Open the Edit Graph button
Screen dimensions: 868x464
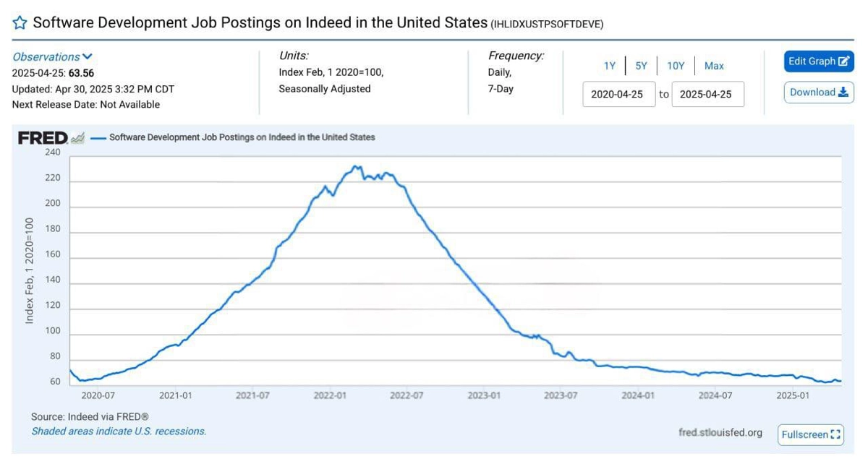[x=819, y=61]
